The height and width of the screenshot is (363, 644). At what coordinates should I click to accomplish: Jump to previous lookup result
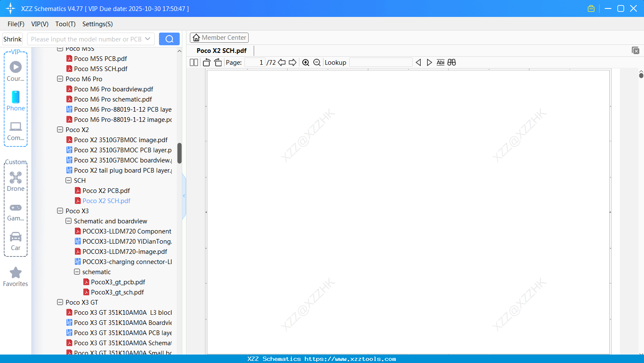point(418,63)
